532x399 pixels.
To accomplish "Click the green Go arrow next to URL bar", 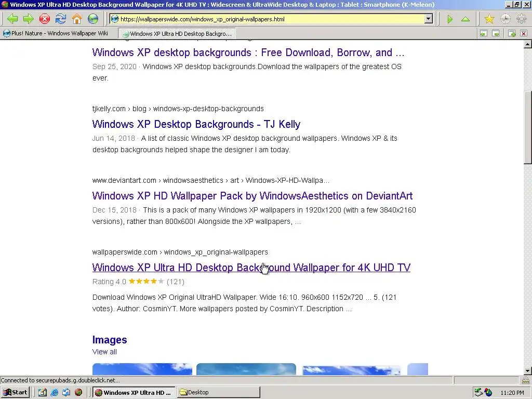I will click(x=450, y=19).
